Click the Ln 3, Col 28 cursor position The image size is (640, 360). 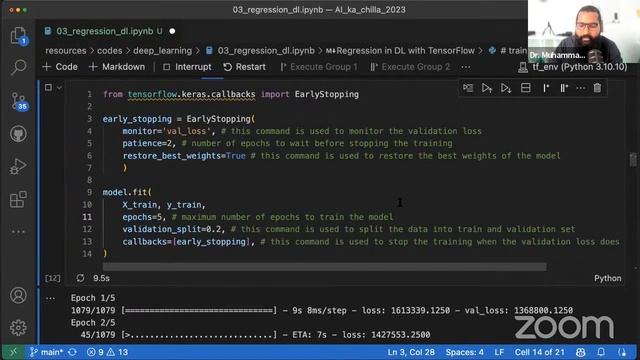(x=411, y=352)
